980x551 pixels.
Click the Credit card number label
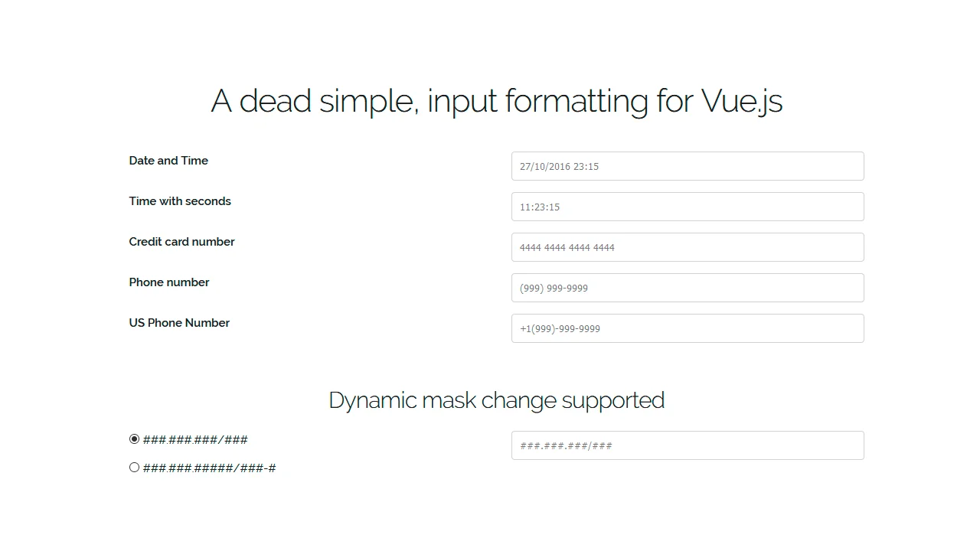181,242
